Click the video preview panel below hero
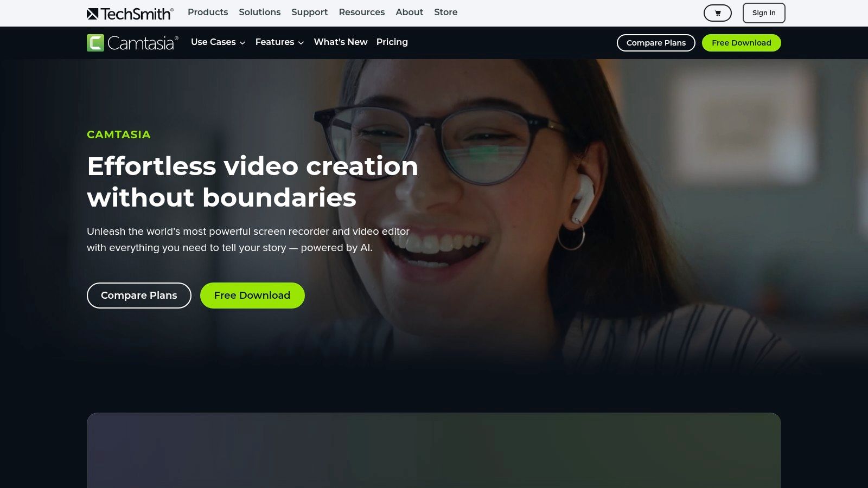Viewport: 868px width, 488px height. coord(434,450)
